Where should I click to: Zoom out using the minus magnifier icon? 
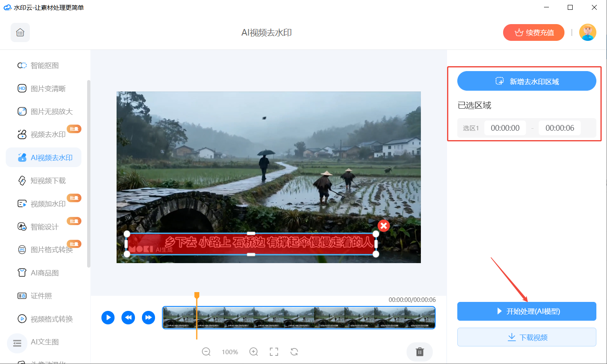pos(206,352)
